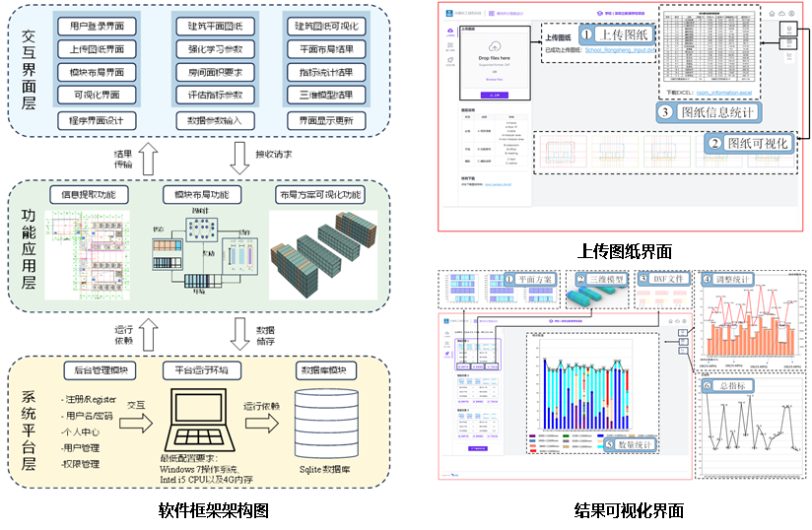The width and height of the screenshot is (812, 530).
Task: Select the upload icon in top left sidebar
Action: [x=451, y=32]
